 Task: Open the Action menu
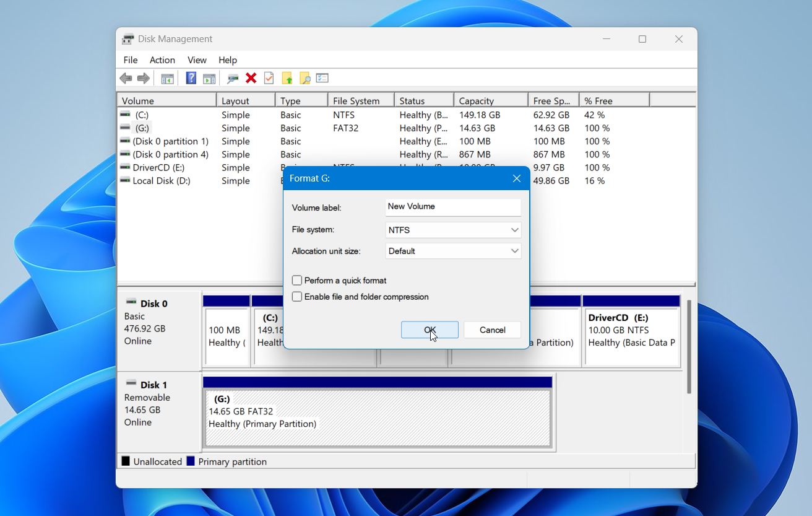(x=162, y=60)
